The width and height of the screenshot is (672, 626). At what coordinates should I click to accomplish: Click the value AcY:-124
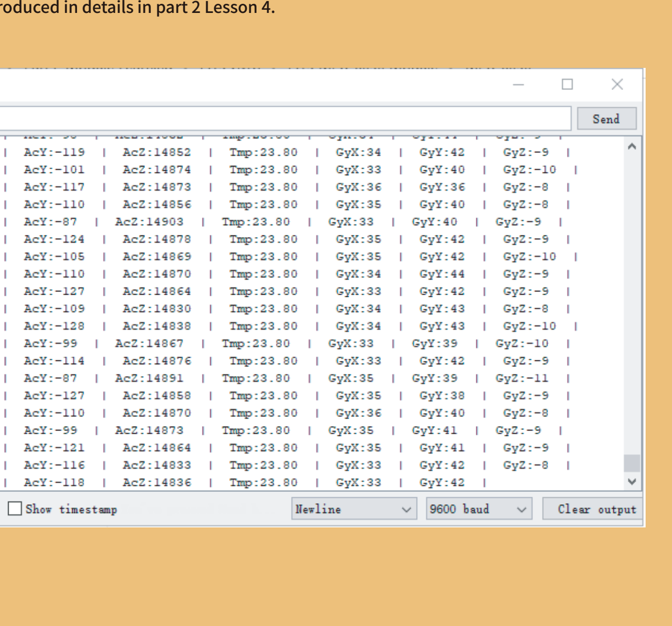(x=54, y=239)
